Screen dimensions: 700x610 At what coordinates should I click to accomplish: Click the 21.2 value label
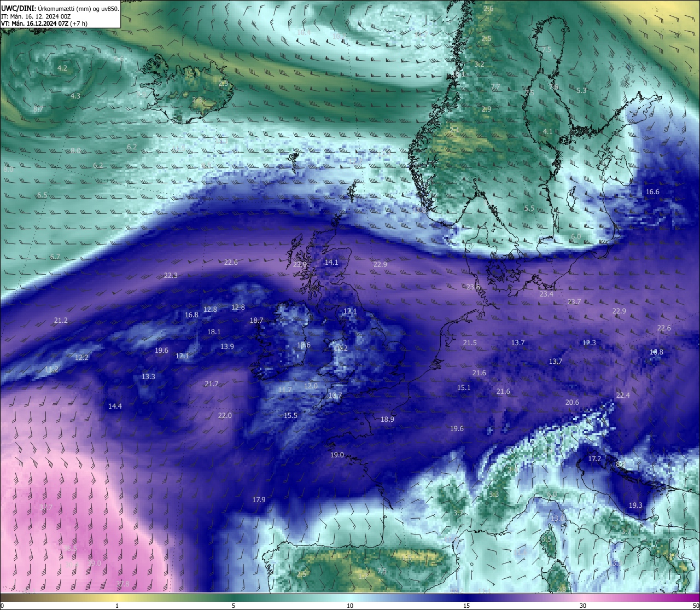pyautogui.click(x=61, y=320)
